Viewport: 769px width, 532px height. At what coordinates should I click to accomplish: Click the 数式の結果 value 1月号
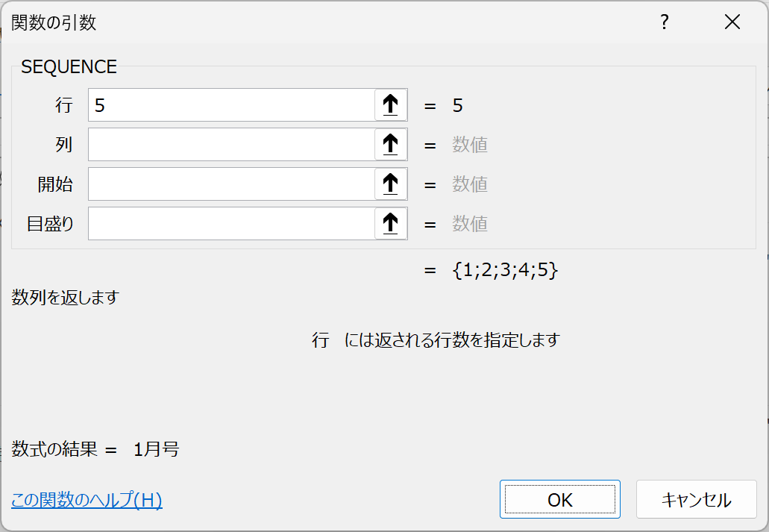click(157, 450)
